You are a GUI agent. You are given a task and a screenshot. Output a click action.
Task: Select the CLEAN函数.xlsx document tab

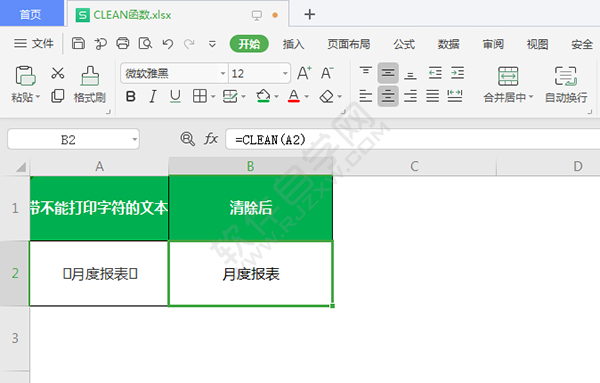[178, 15]
